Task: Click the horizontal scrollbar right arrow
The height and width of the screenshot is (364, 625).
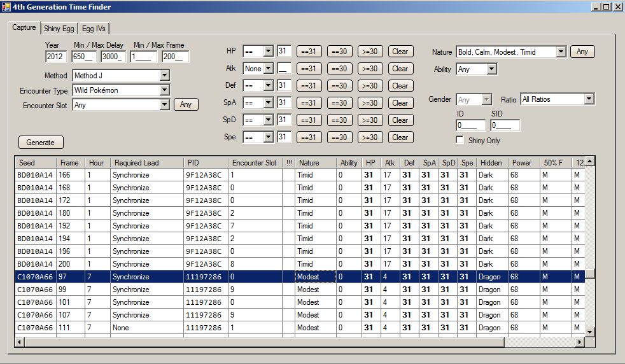Action: [x=580, y=342]
